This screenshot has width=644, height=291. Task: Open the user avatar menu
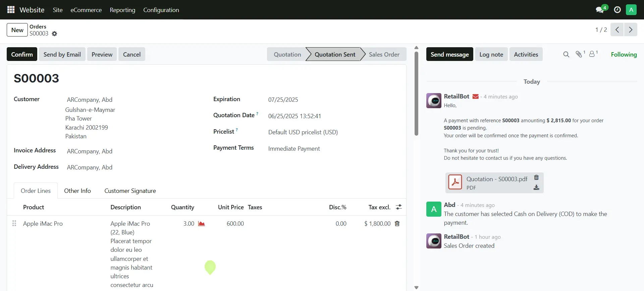tap(631, 10)
